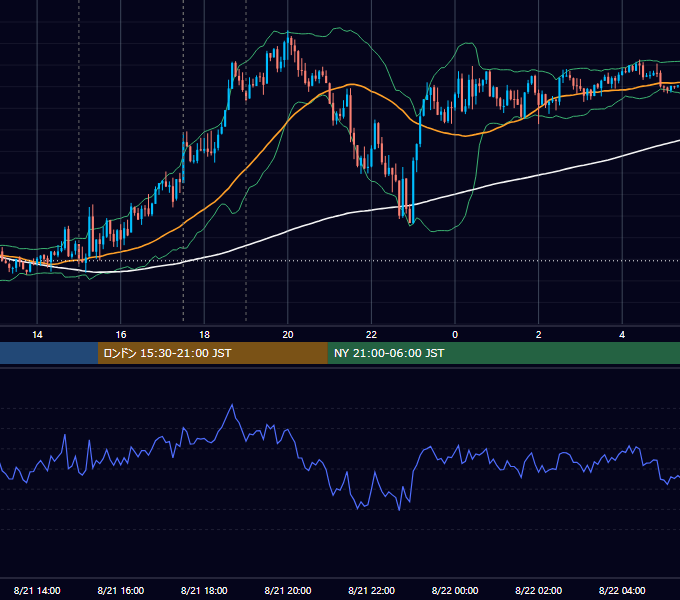Click the 14 hour label on price chart axis
This screenshot has width=680, height=600.
coord(37,335)
